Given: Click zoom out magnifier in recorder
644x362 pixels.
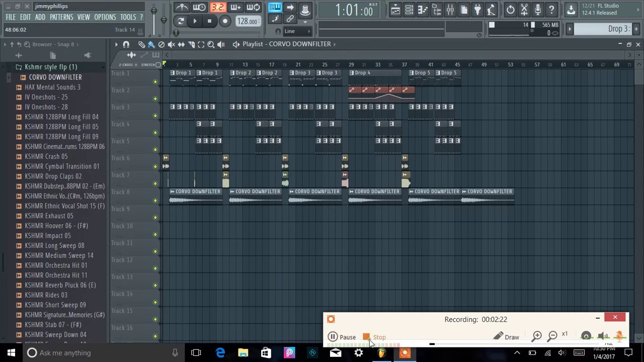Looking at the screenshot, I should (x=552, y=336).
